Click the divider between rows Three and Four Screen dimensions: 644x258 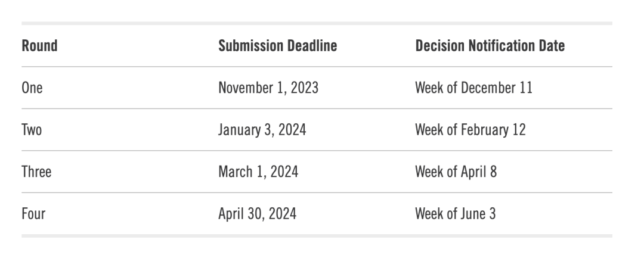(317, 193)
